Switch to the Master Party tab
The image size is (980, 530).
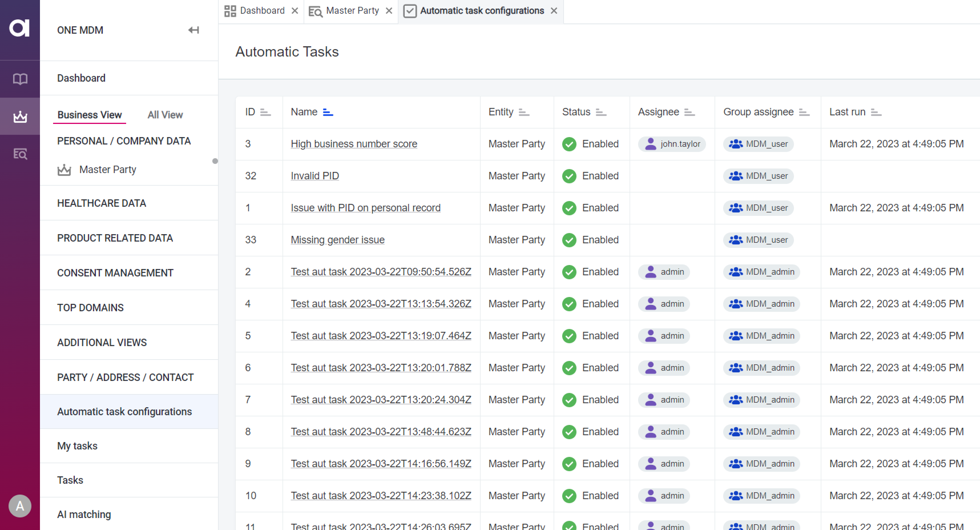click(x=352, y=11)
